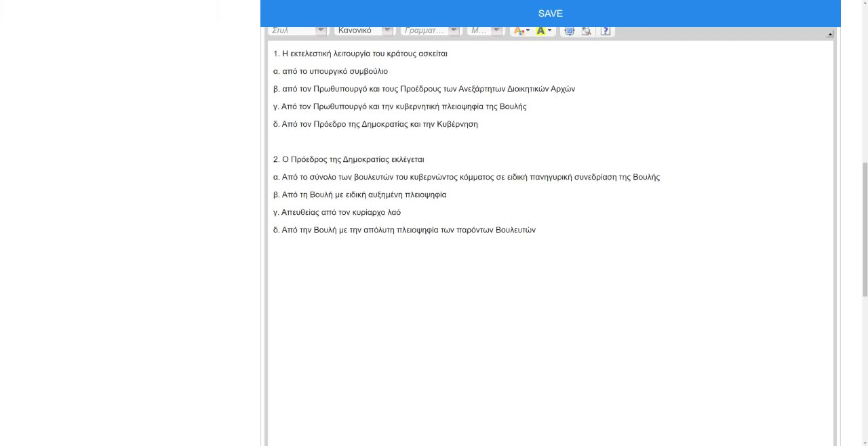The width and height of the screenshot is (868, 446).
Task: Click the line 'γ. Απευθείας από τον κυρίαρχο λαό'
Action: [336, 212]
